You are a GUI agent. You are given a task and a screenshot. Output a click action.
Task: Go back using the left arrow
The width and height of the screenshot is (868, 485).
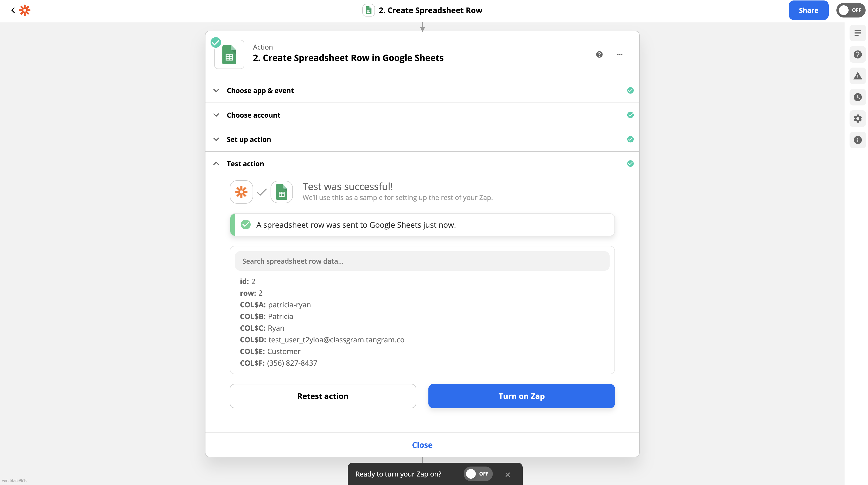coord(13,10)
